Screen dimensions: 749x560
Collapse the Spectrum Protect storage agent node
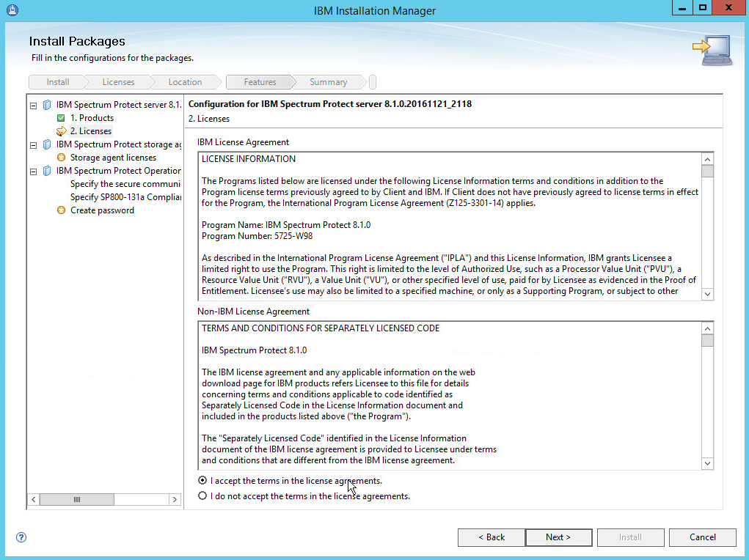click(x=34, y=144)
